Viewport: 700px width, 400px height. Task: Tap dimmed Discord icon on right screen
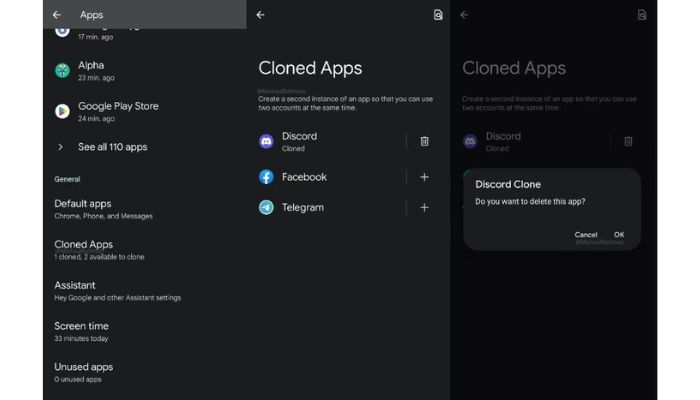470,142
